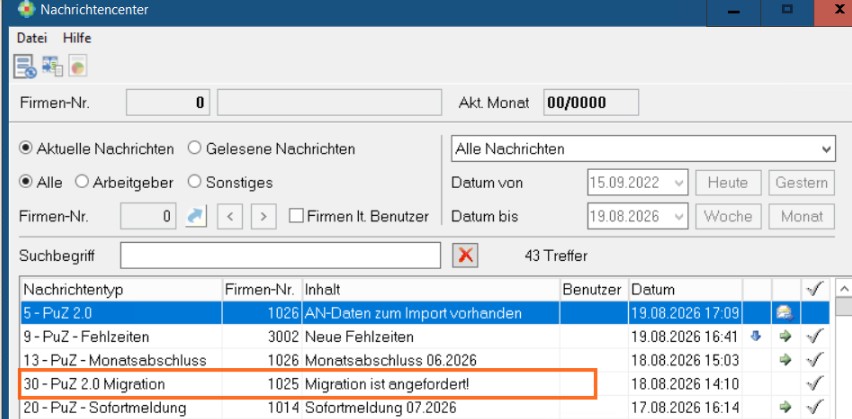
Task: Select the 30 - PuZ 2.0 Migration row
Action: coord(425,384)
